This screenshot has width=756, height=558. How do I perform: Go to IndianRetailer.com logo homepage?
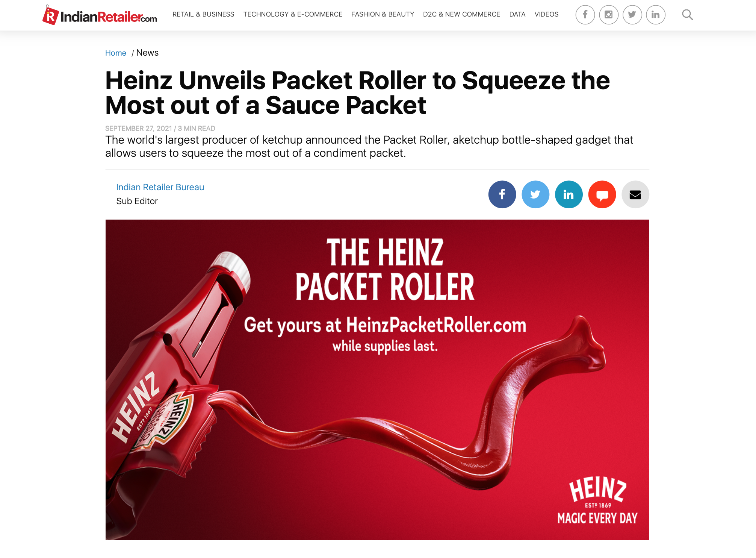point(100,15)
